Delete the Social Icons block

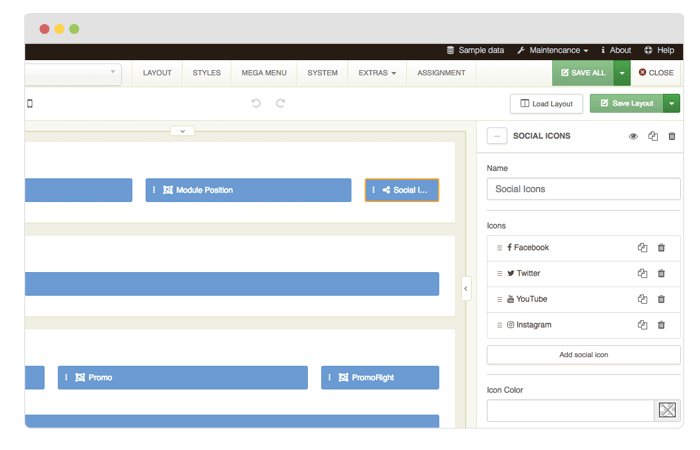tap(672, 136)
